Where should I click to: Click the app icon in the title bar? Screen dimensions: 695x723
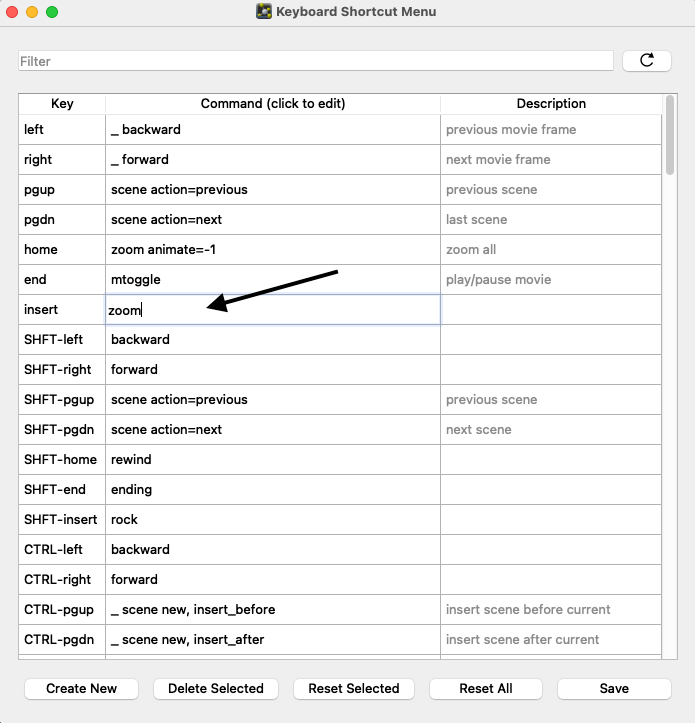pyautogui.click(x=264, y=12)
